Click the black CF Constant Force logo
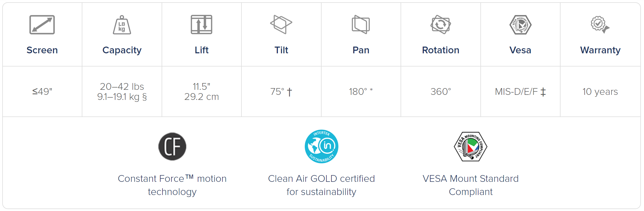The height and width of the screenshot is (211, 644). (x=172, y=146)
